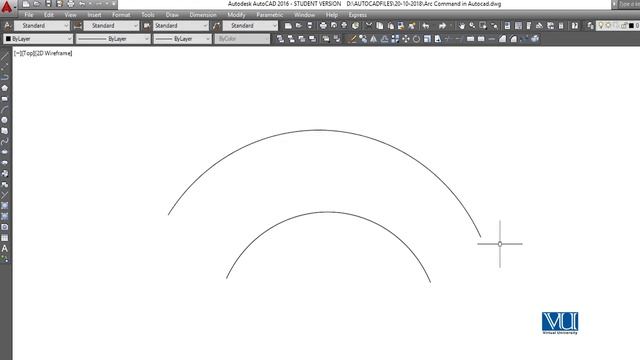Viewport: 640px width, 360px height.
Task: Select the Polygon tool in Draw toolbar
Action: click(x=4, y=88)
